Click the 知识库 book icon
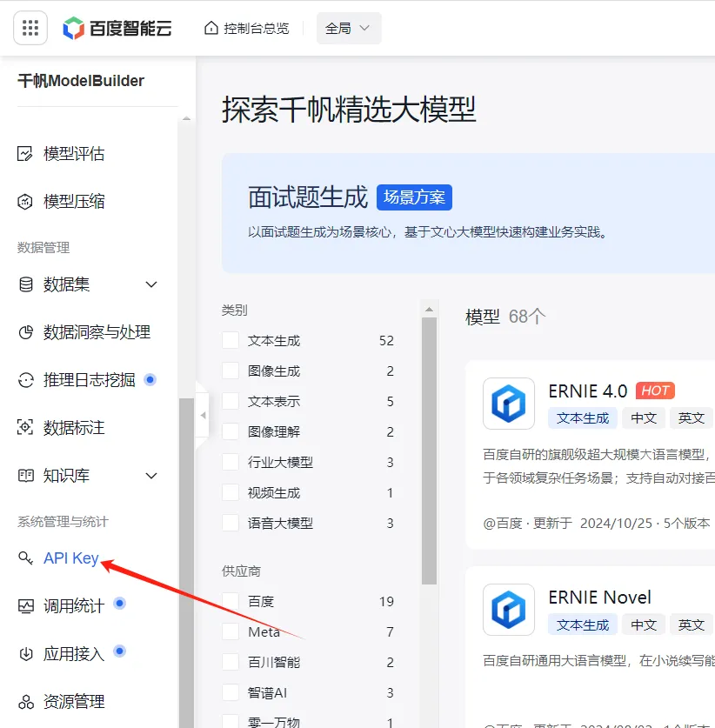 [x=25, y=476]
